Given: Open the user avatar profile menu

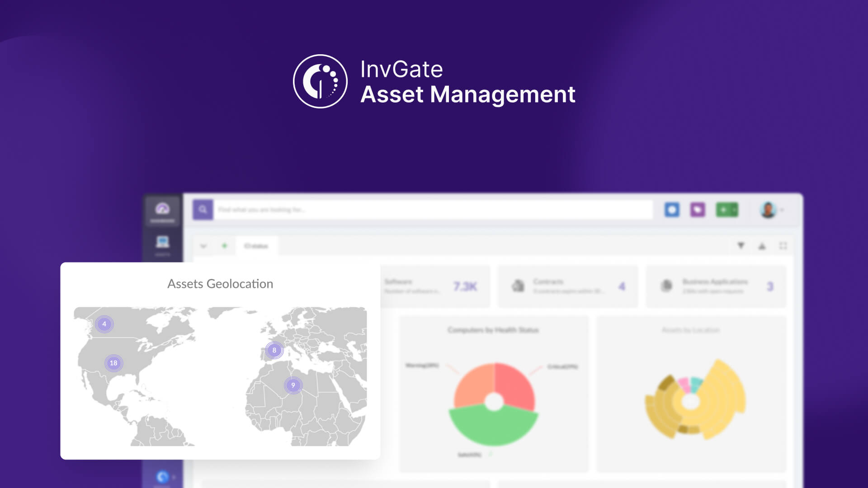Looking at the screenshot, I should (x=768, y=210).
